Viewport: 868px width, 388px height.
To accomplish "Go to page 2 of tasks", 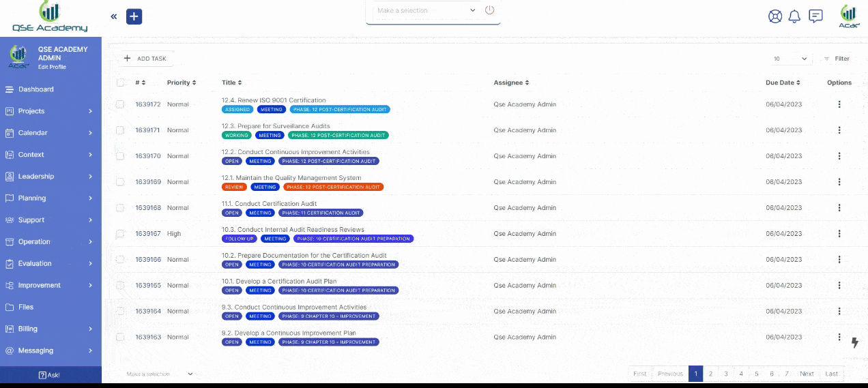I will 710,374.
